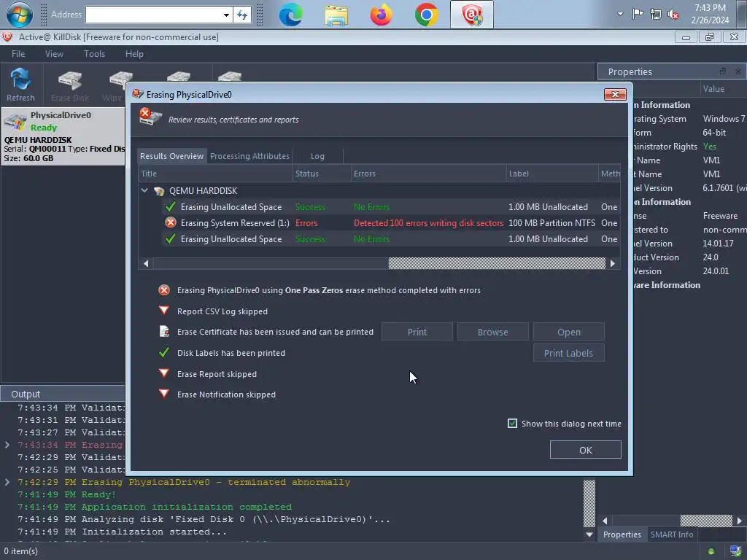Open the Help menu
The image size is (747, 560).
(134, 54)
